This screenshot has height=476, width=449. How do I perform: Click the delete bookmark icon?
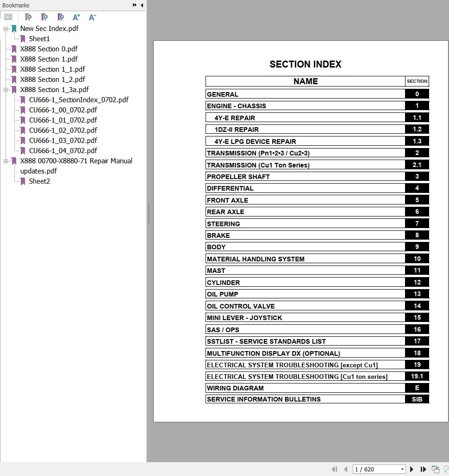28,17
